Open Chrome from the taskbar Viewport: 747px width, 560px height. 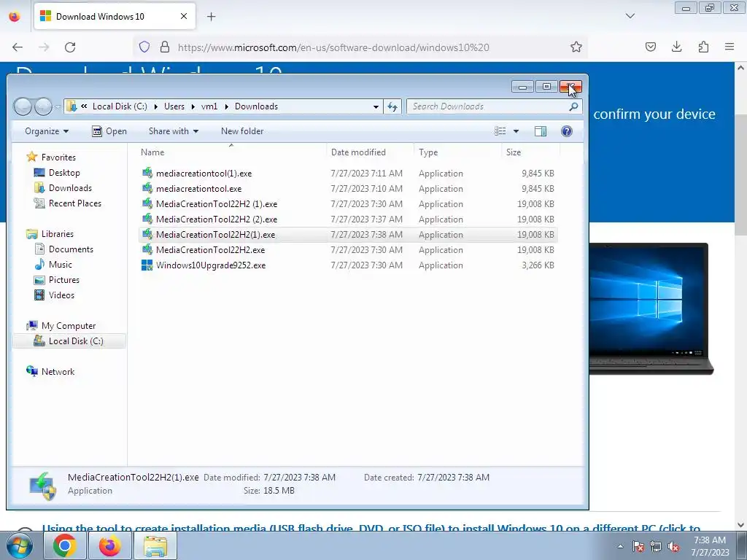(x=64, y=545)
